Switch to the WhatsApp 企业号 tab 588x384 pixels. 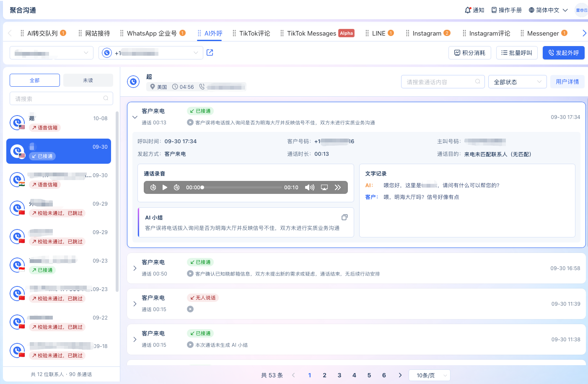pyautogui.click(x=153, y=33)
